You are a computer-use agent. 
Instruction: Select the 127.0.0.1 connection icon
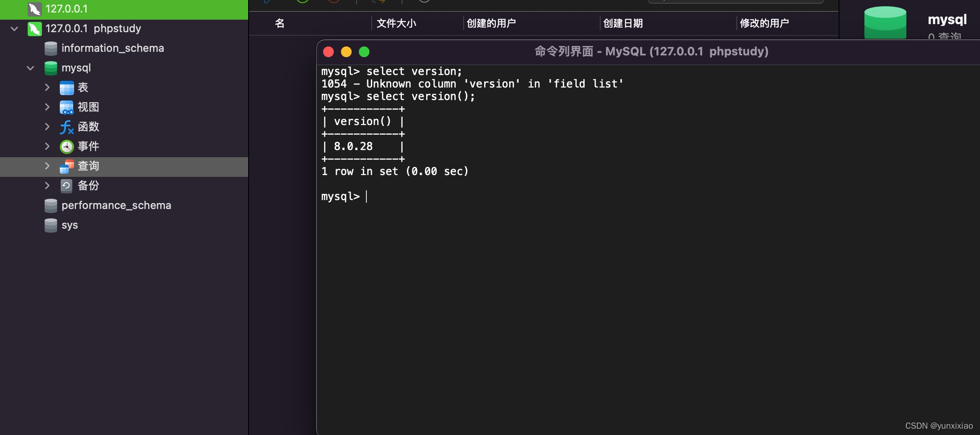pos(34,8)
